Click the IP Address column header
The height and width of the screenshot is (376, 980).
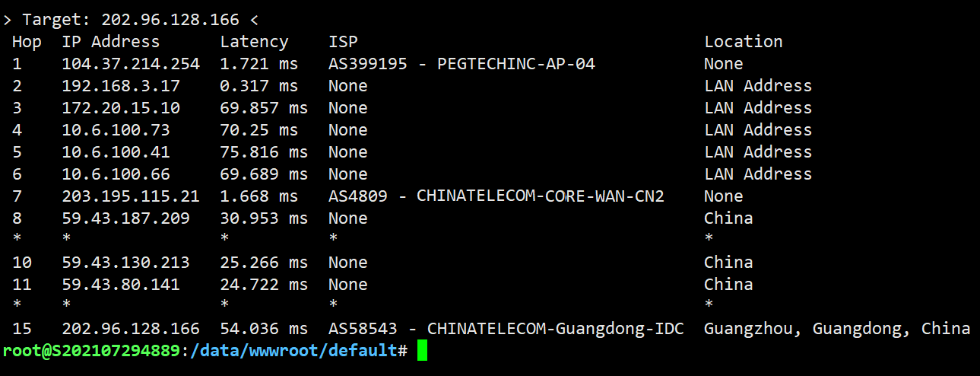click(x=111, y=42)
